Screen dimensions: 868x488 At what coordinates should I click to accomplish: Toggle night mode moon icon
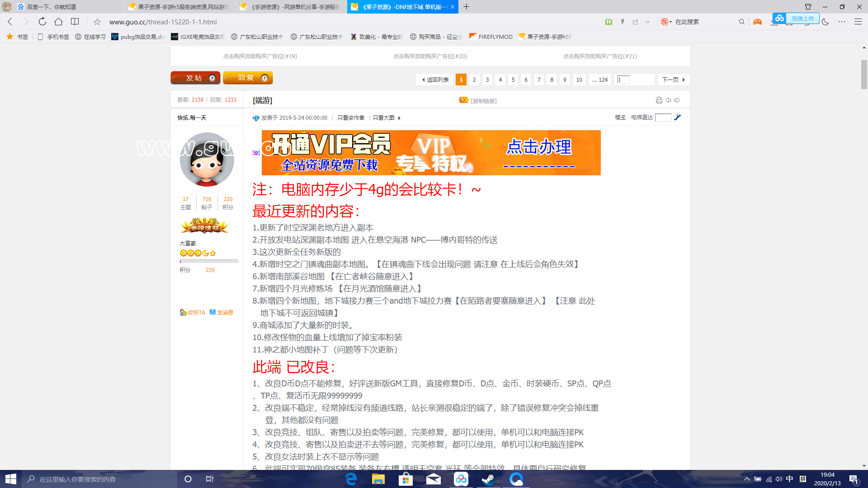point(826,22)
